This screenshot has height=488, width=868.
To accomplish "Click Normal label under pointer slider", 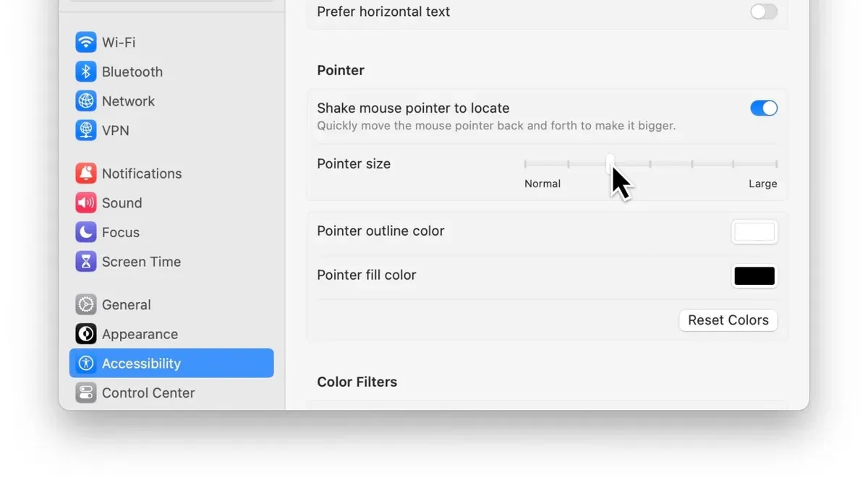I will pyautogui.click(x=542, y=184).
